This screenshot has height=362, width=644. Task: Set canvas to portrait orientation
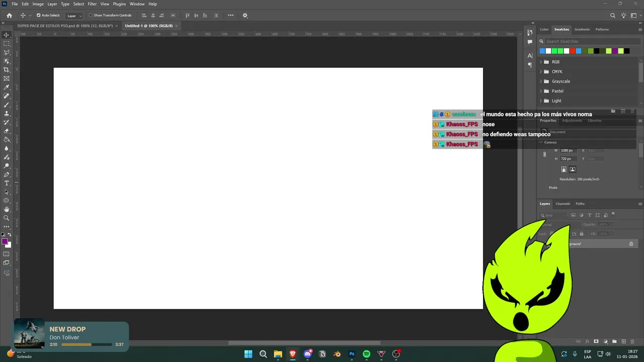[564, 169]
